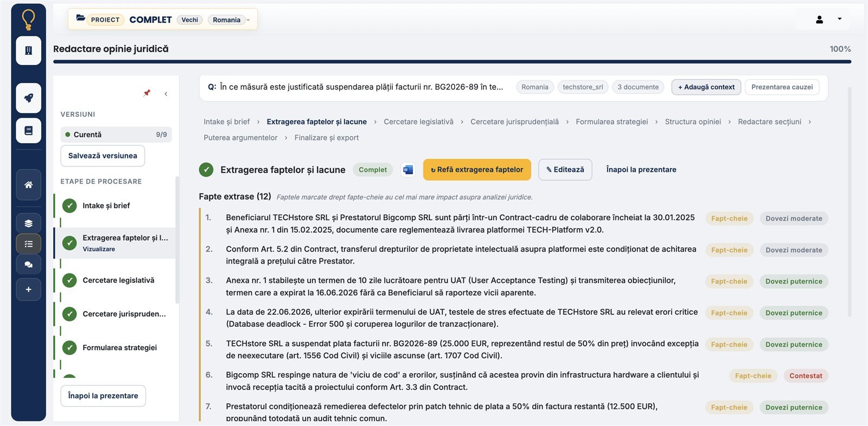The image size is (868, 426).
Task: Click the question text In ce măsură
Action: click(361, 87)
